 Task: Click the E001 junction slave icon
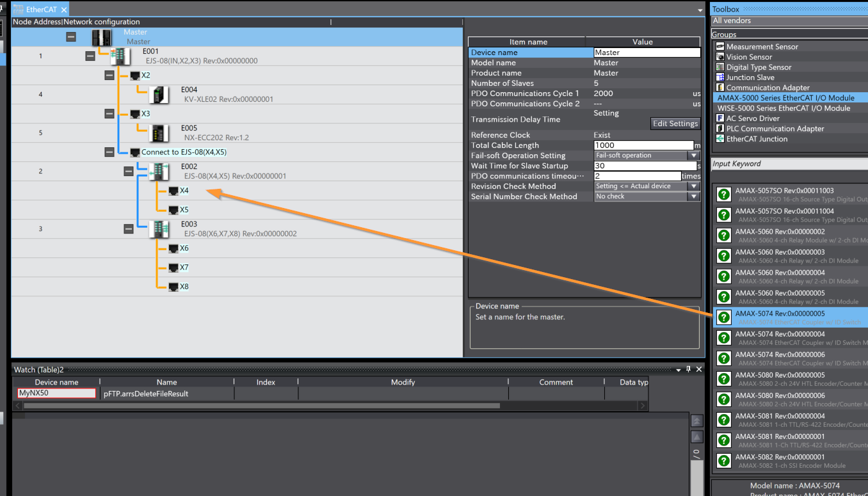click(x=120, y=56)
